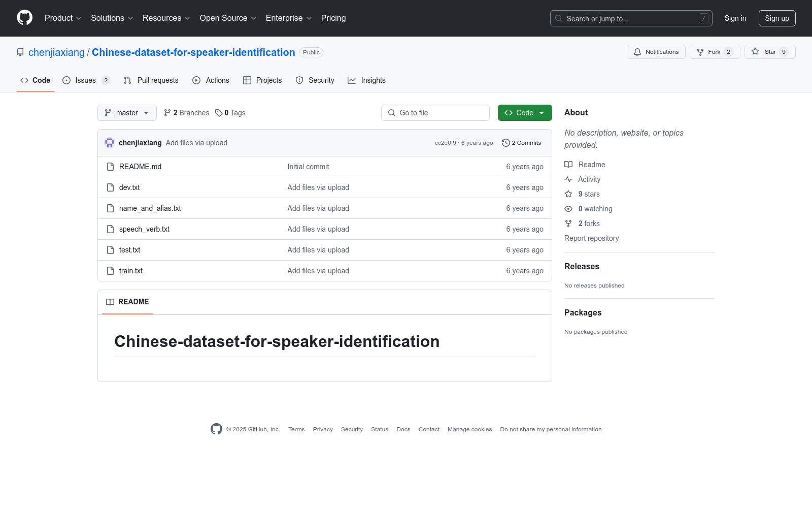Click the slash shortcut icon in search bar

[703, 18]
